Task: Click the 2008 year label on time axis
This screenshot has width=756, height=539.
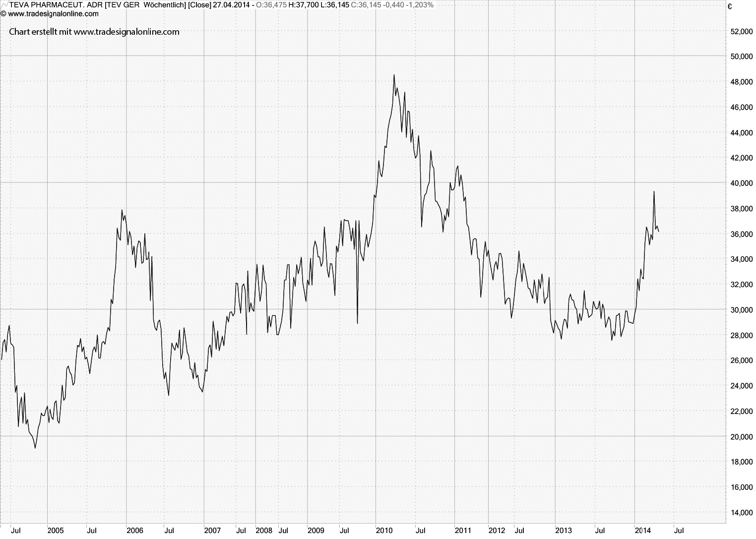Action: point(264,531)
